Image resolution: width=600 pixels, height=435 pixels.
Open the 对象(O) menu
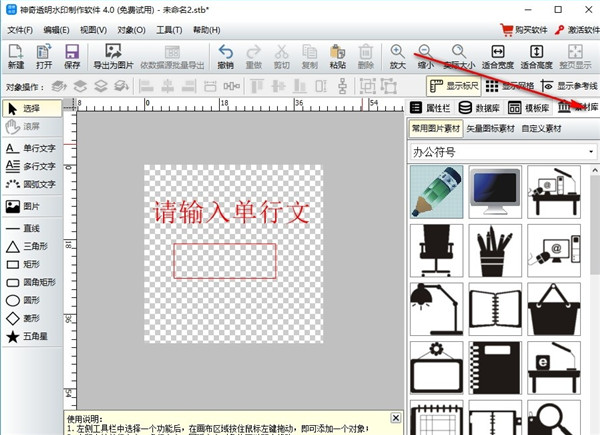click(131, 30)
